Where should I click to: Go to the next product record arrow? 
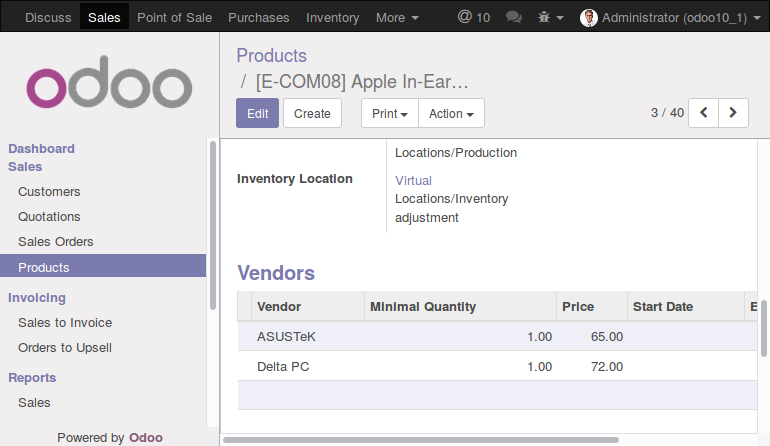coord(733,113)
